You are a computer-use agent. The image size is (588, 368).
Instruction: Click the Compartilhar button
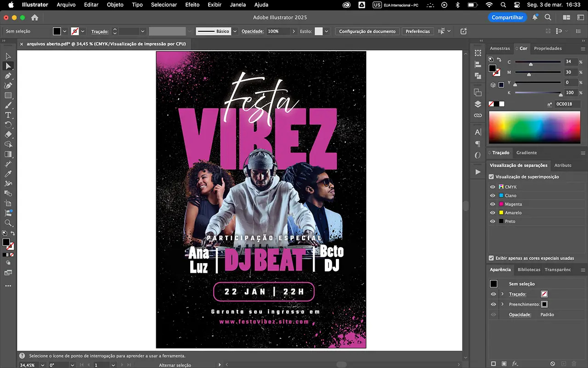507,17
